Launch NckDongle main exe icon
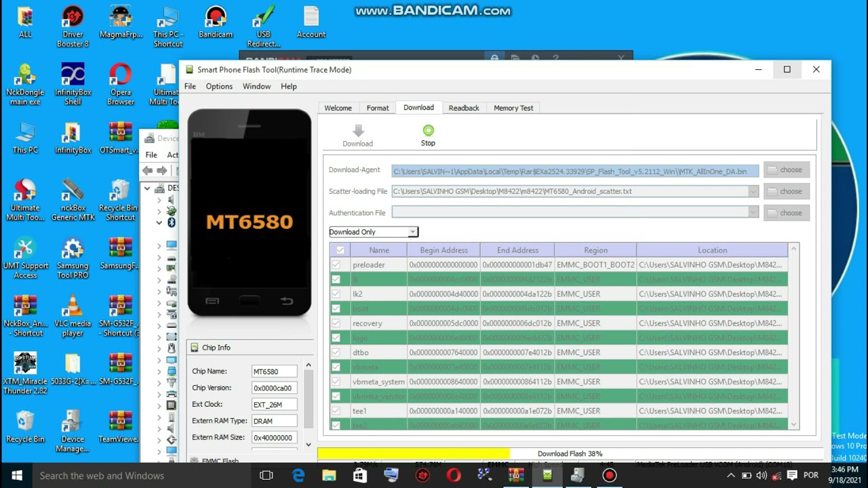Image resolution: width=868 pixels, height=488 pixels. point(25,85)
